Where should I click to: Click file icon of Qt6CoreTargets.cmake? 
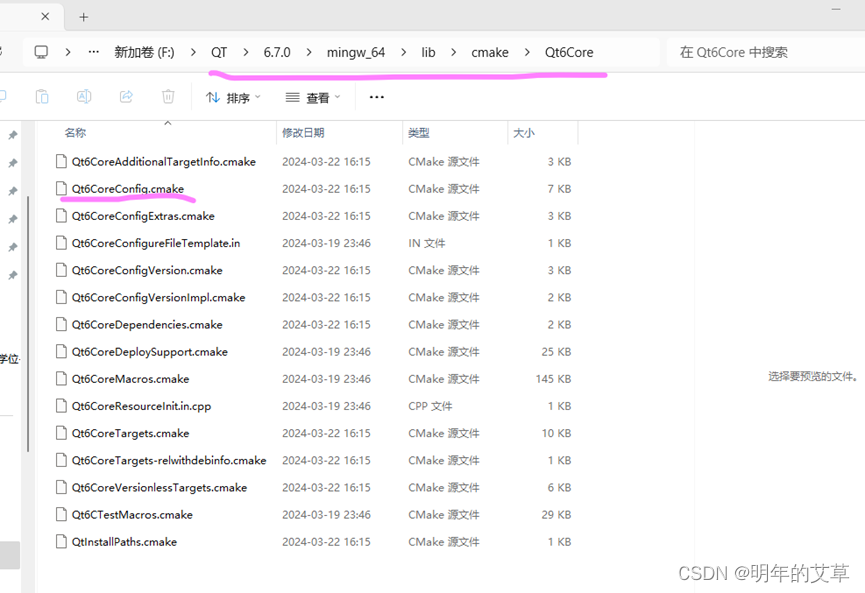(x=61, y=433)
